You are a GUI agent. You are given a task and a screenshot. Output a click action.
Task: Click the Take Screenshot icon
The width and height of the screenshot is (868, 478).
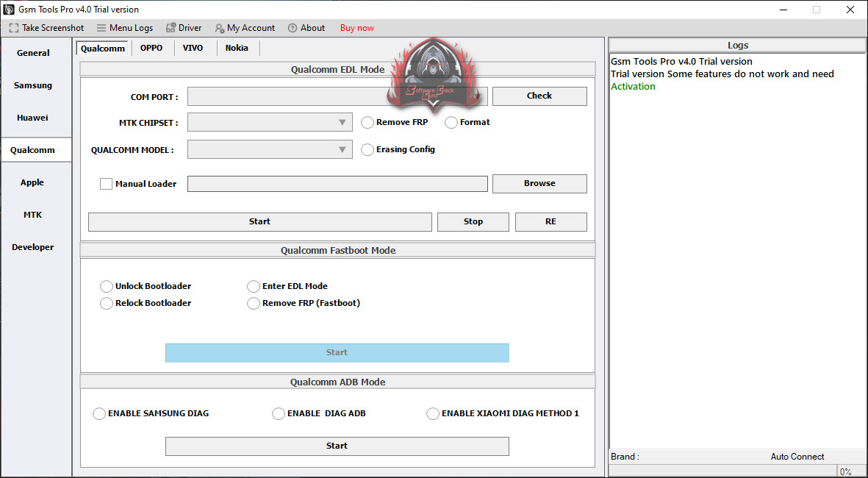[x=14, y=28]
